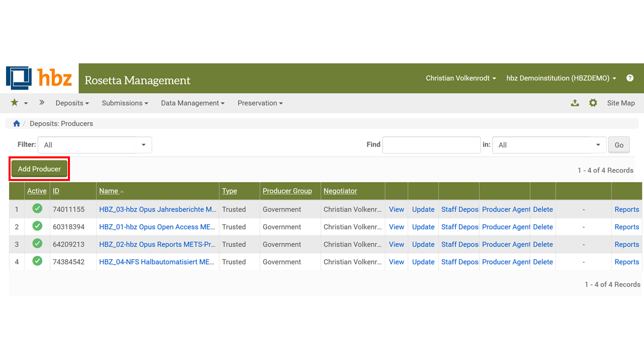Click the Add Producer button
Viewport: 644px width, 362px height.
coord(39,169)
